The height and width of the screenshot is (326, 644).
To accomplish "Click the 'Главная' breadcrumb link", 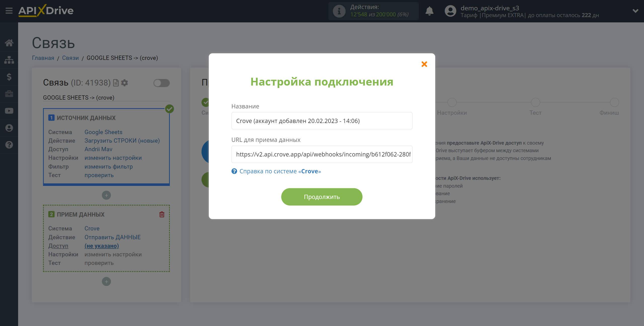I will 43,58.
